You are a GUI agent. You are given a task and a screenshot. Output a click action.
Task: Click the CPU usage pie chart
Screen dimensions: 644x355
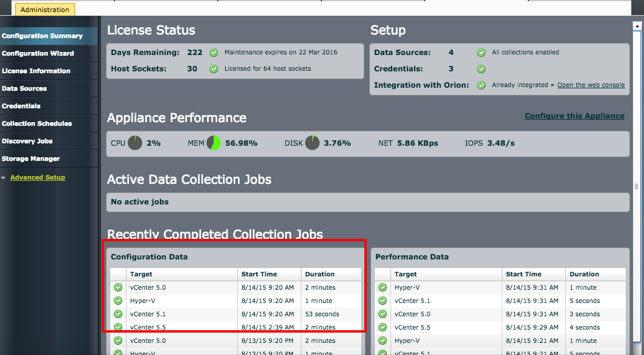point(135,143)
